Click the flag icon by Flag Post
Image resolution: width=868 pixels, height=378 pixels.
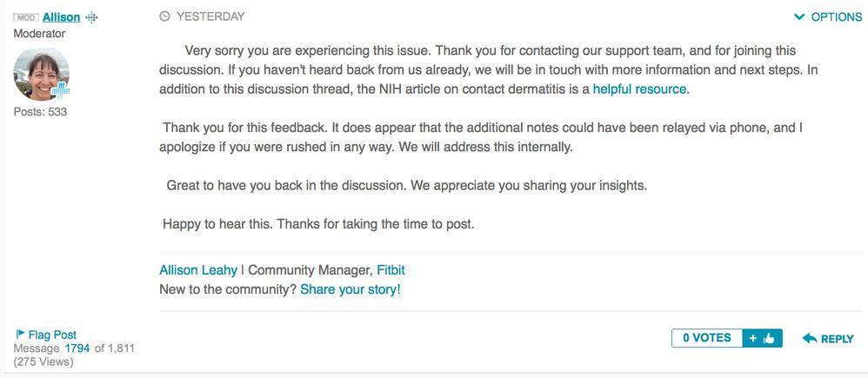(20, 334)
